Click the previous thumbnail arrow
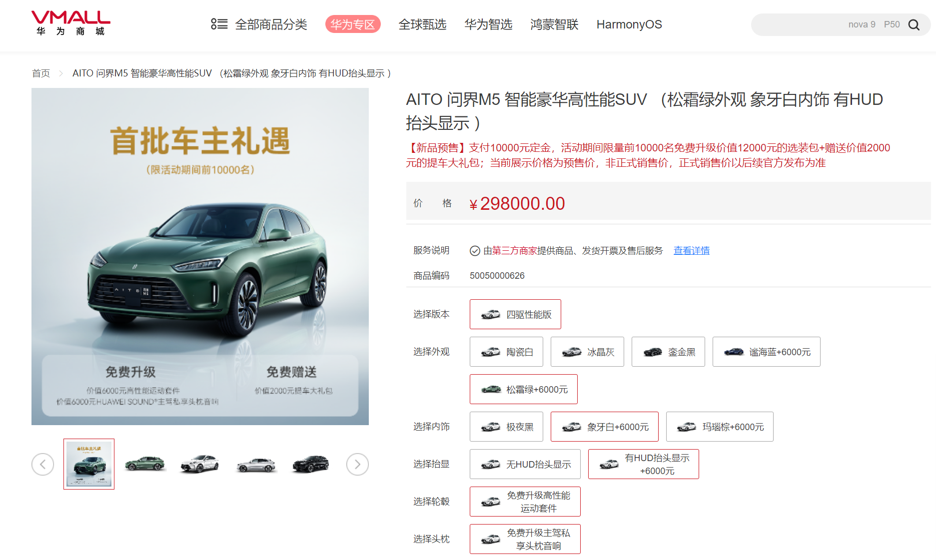The image size is (936, 560). click(43, 464)
